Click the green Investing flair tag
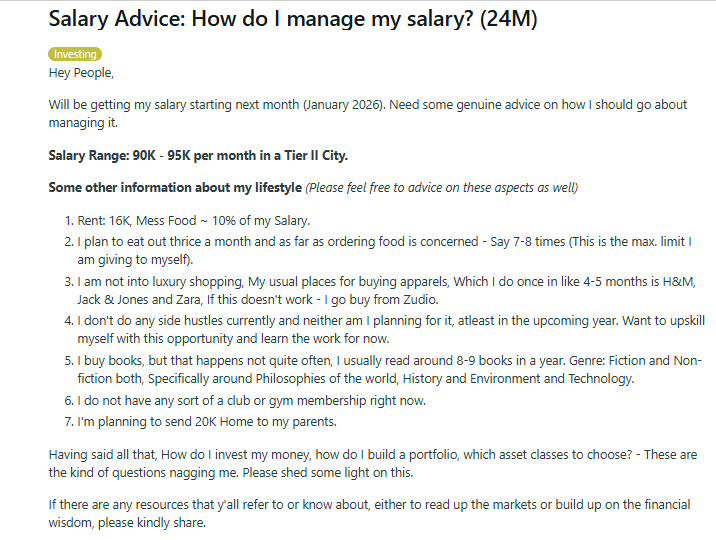 [x=75, y=54]
